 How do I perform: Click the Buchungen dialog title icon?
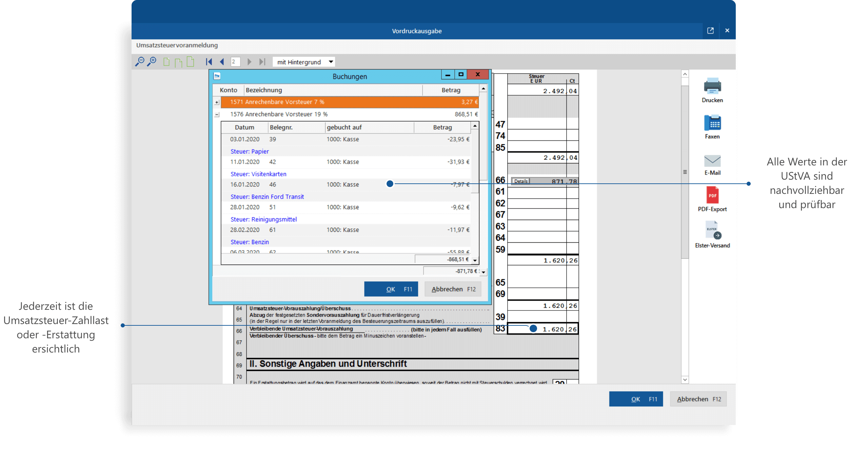(217, 76)
